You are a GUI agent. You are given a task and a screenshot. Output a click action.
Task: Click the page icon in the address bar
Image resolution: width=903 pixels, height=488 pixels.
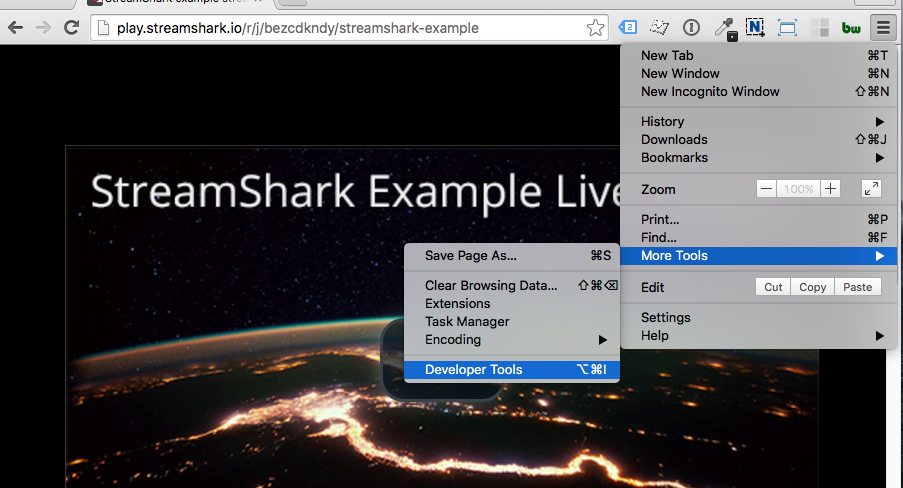click(x=103, y=28)
